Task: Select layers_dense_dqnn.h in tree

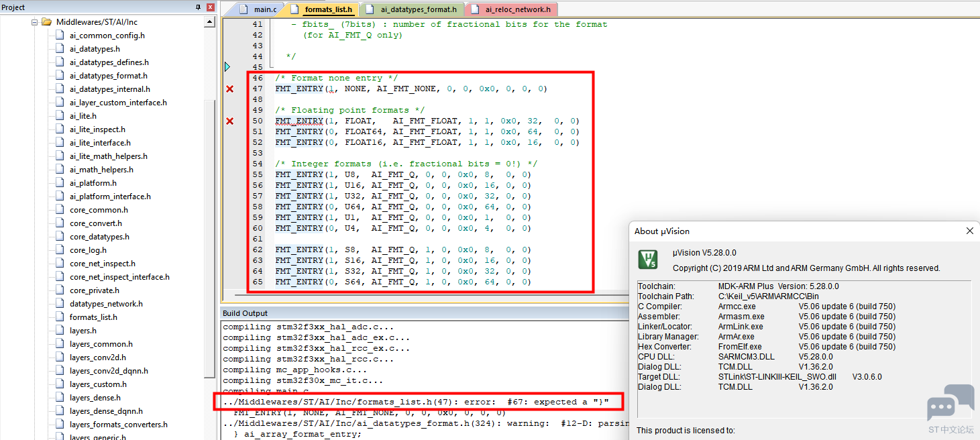Action: pos(106,411)
